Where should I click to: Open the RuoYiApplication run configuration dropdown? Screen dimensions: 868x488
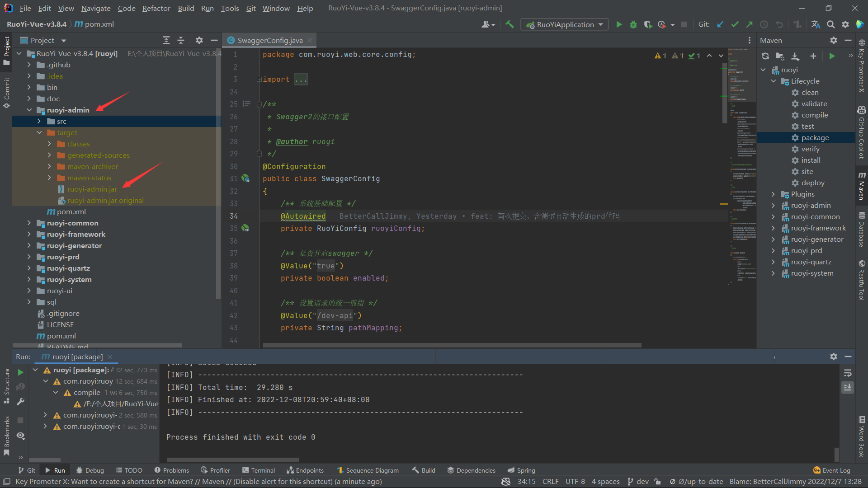click(x=565, y=24)
